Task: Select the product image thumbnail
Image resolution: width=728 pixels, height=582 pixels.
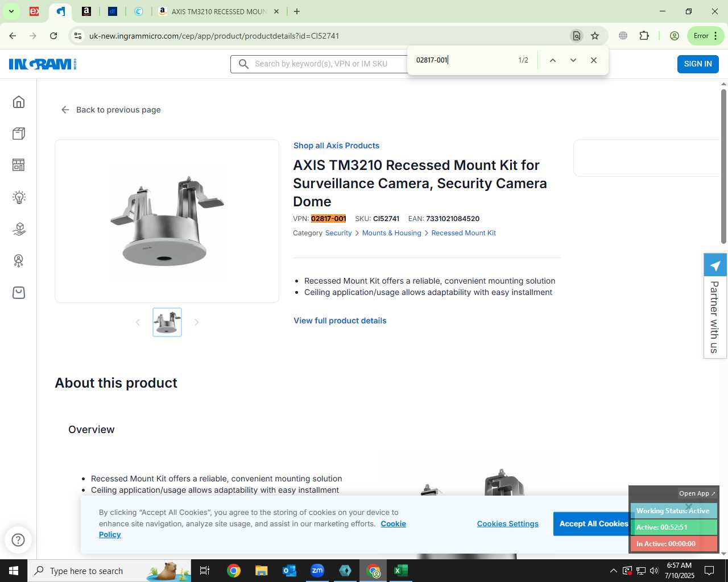Action: [167, 322]
